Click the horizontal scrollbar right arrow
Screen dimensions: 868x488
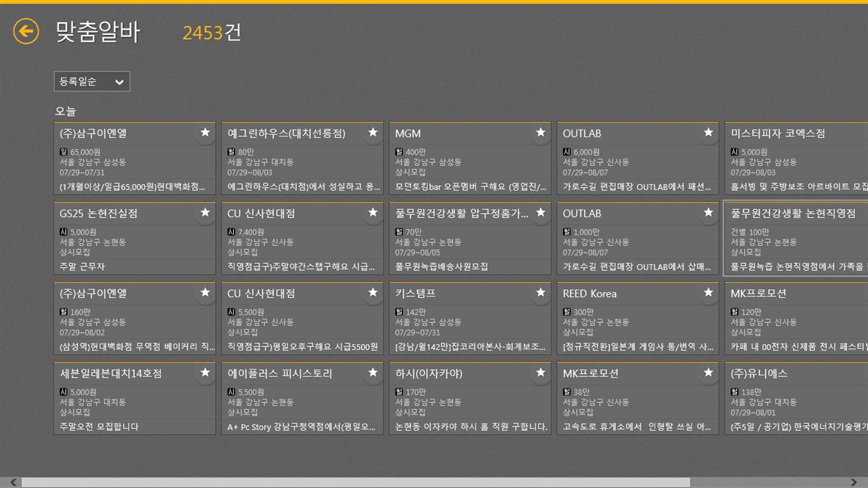tap(854, 483)
